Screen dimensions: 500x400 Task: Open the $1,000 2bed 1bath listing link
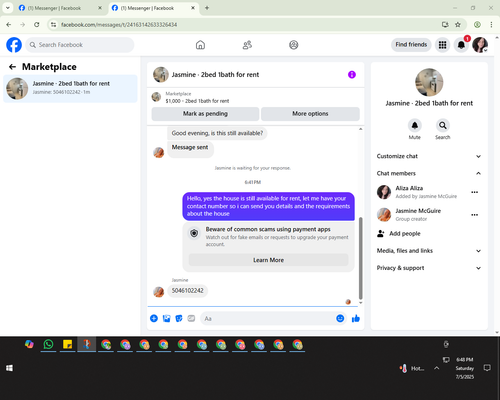[x=197, y=101]
